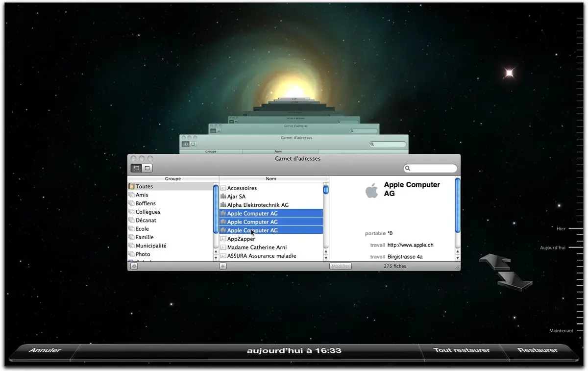
Task: Click the Time Machine forward-in-time arrow
Action: click(x=515, y=281)
